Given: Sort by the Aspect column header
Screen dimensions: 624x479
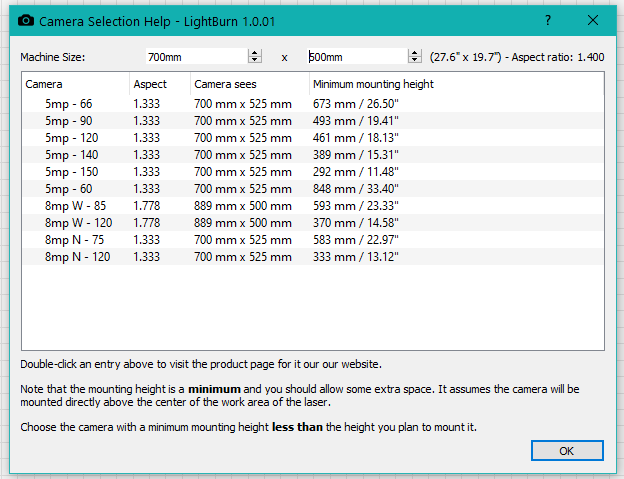Looking at the screenshot, I should click(x=160, y=84).
